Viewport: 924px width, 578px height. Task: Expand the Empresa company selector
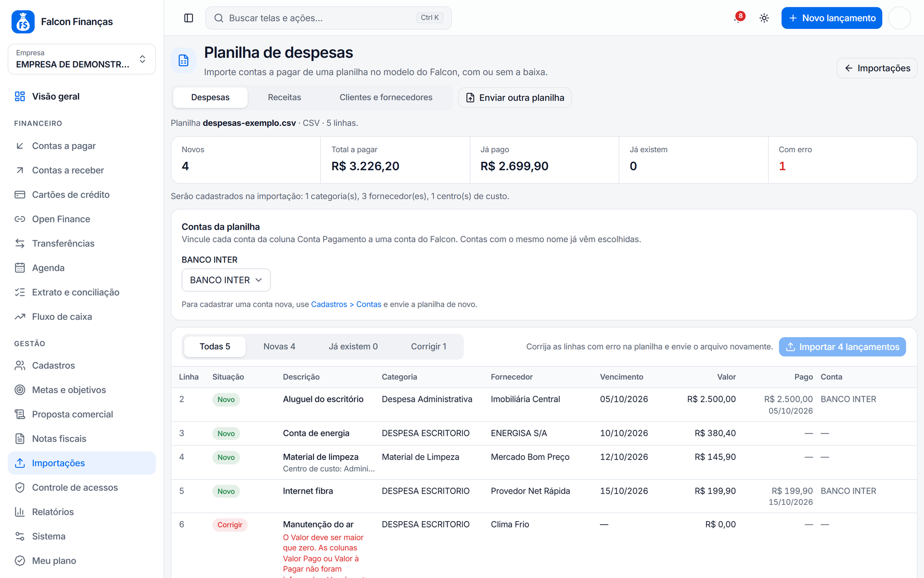point(82,59)
